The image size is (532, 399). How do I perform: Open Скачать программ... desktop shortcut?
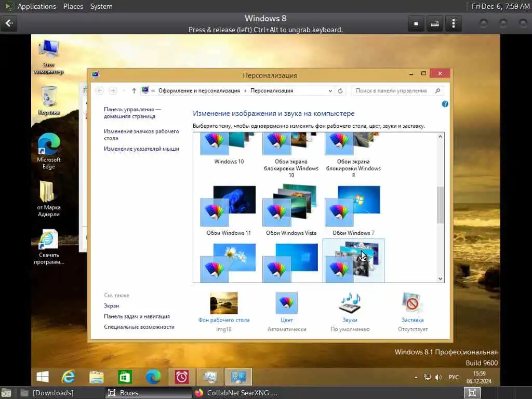click(49, 246)
